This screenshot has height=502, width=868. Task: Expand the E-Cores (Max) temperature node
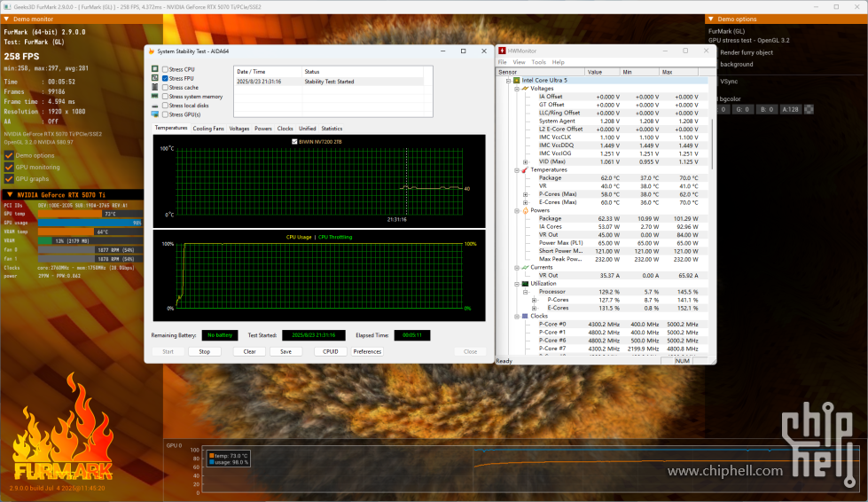pyautogui.click(x=526, y=202)
